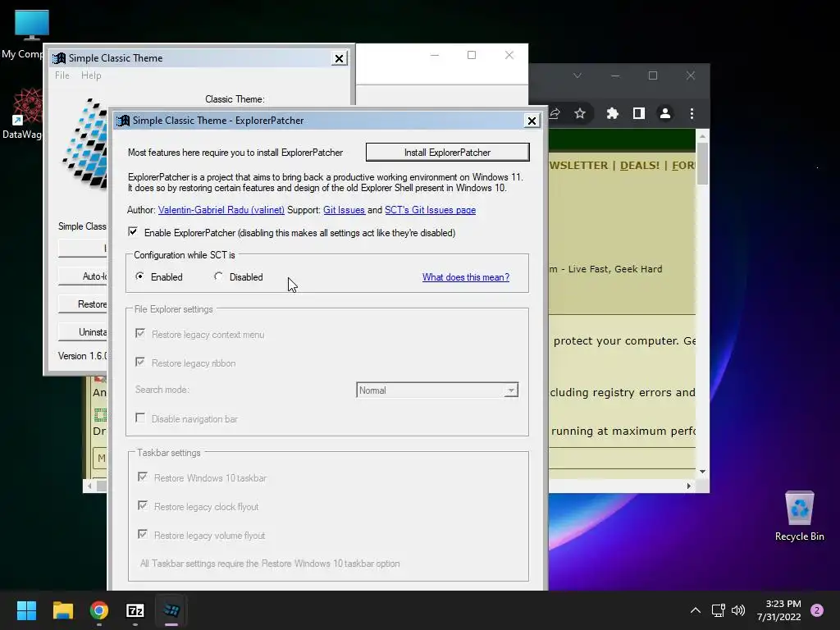Image resolution: width=840 pixels, height=630 pixels.
Task: Click the Uninstall button in Simple Classic Theme
Action: coord(83,332)
